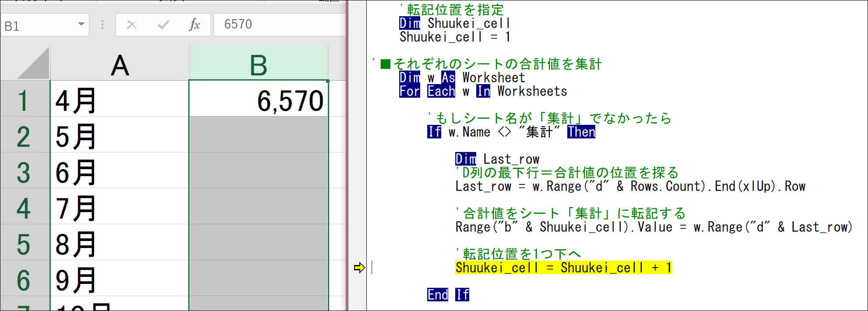Click the Name Box showing B1
Image resolution: width=868 pixels, height=311 pixels.
45,25
